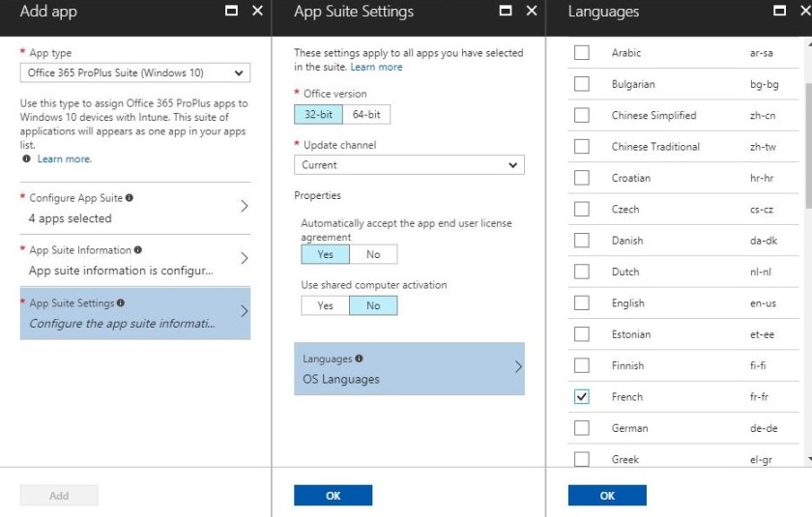Enable Chinese Traditional checkbox
Screen dimensions: 812x517
(x=582, y=147)
